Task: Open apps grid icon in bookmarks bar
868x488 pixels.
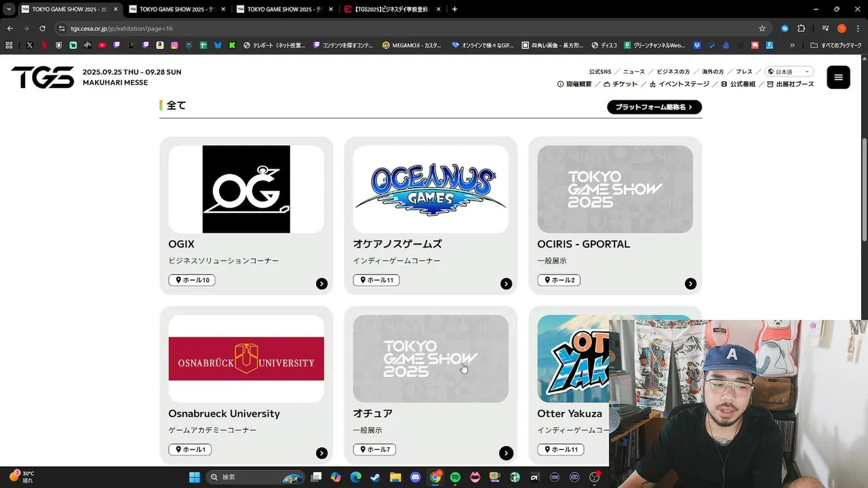Action: click(x=9, y=45)
